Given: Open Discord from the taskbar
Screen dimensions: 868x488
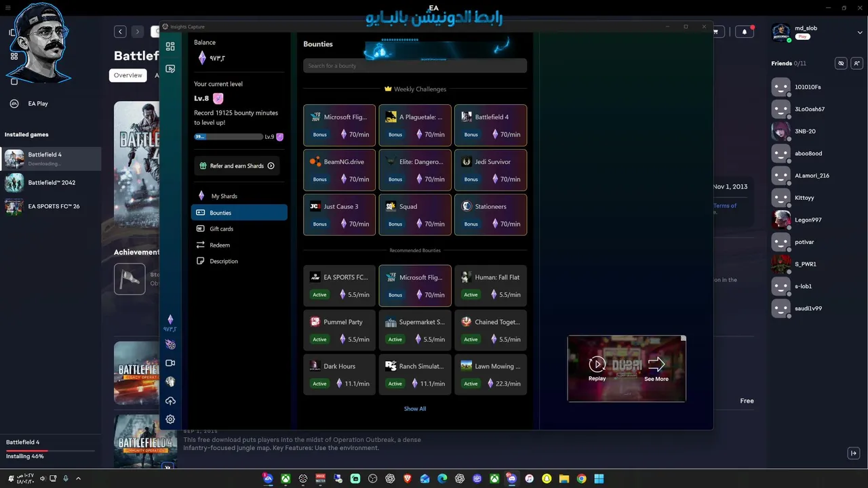Looking at the screenshot, I should pos(512,479).
